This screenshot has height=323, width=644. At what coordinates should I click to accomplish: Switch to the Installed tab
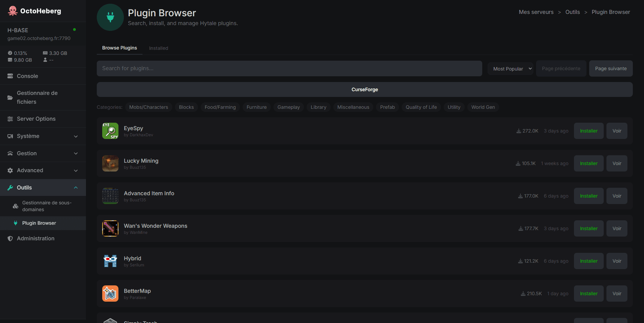pos(159,48)
